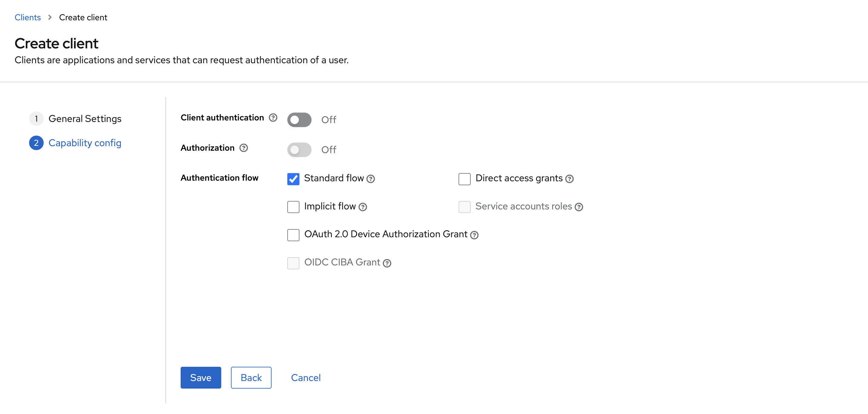Open help for Client authentication
This screenshot has height=414, width=868.
273,117
